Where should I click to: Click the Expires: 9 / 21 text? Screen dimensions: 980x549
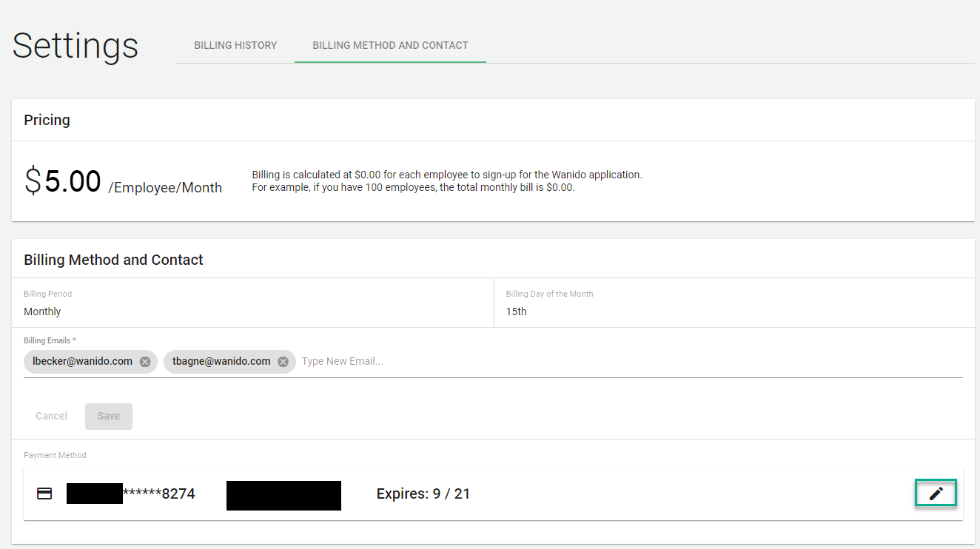(x=423, y=494)
